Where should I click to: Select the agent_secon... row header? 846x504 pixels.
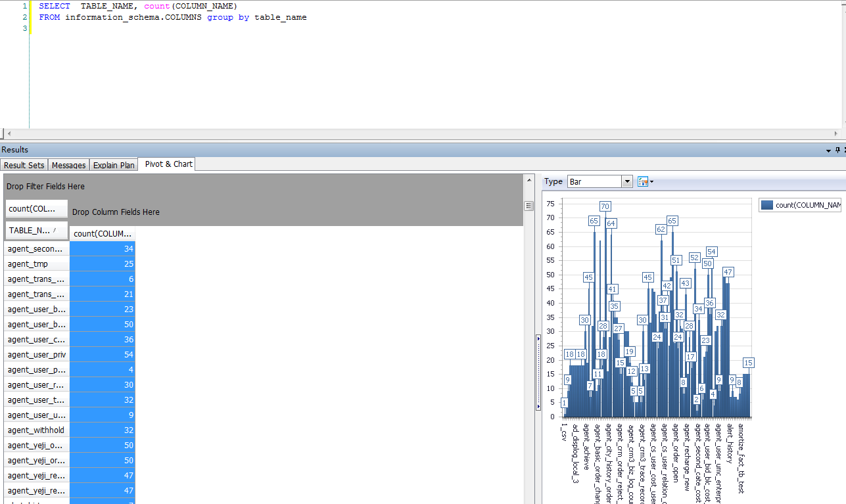(37, 249)
